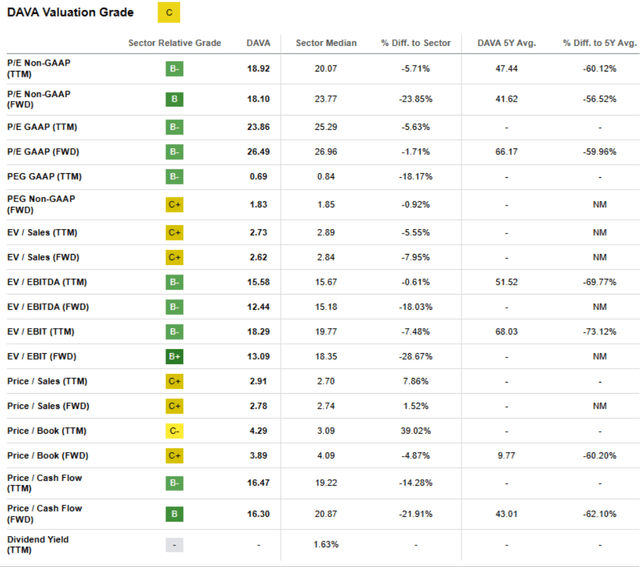Click the -73.12% value in EV / EBIT row
This screenshot has width=640, height=567.
pyautogui.click(x=600, y=332)
